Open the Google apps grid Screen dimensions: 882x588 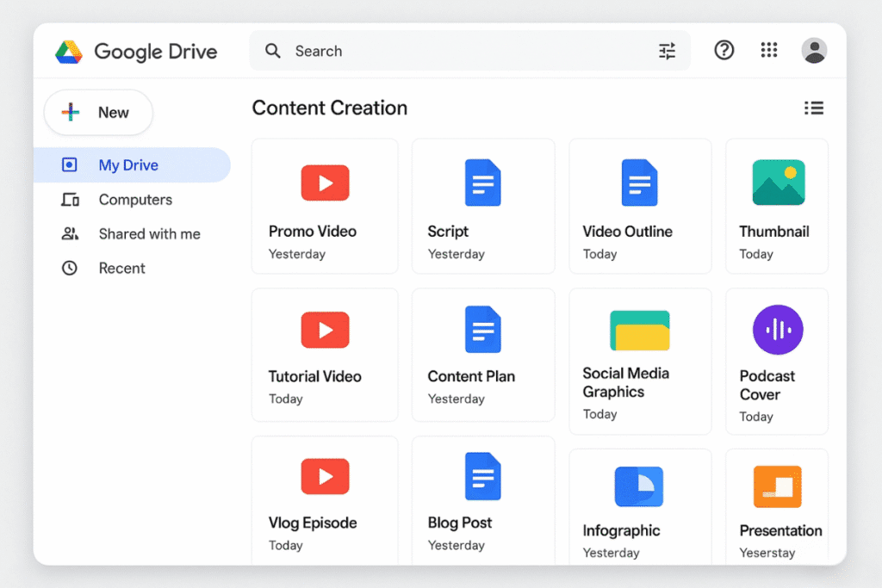coord(769,50)
